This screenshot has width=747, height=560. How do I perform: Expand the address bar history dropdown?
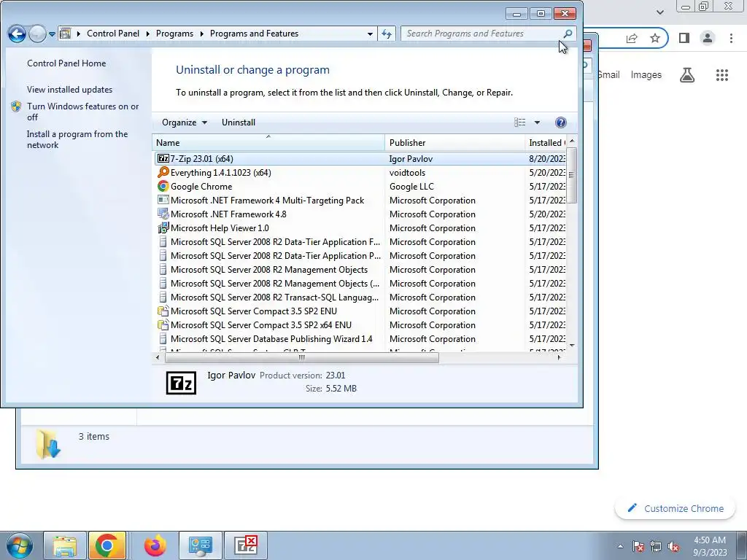tap(370, 34)
